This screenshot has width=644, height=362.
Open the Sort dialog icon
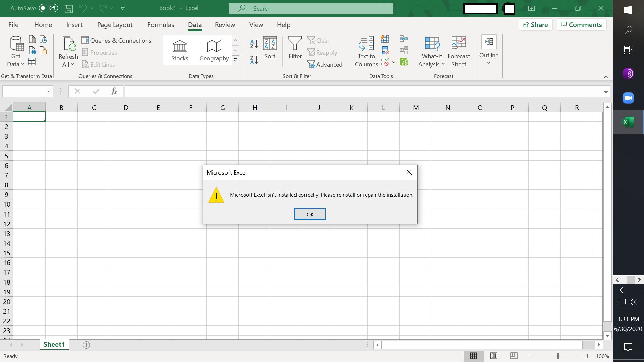(x=270, y=43)
